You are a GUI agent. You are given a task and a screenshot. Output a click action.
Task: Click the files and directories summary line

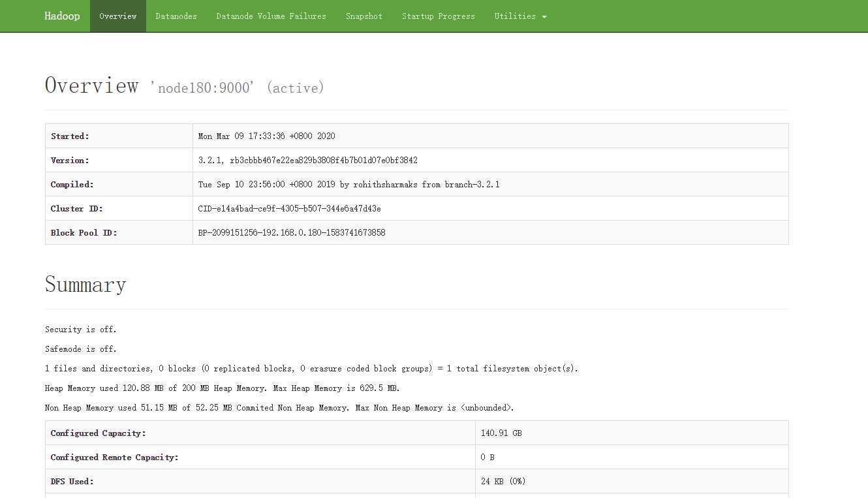(311, 368)
